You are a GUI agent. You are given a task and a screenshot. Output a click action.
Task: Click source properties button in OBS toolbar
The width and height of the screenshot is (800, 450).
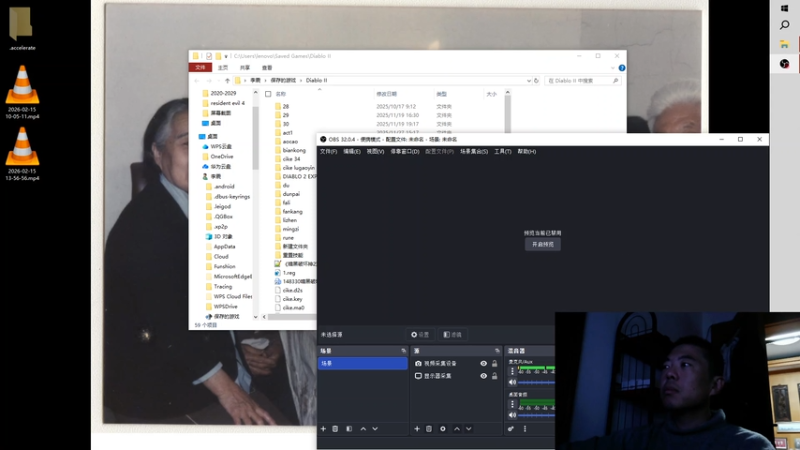pos(420,335)
